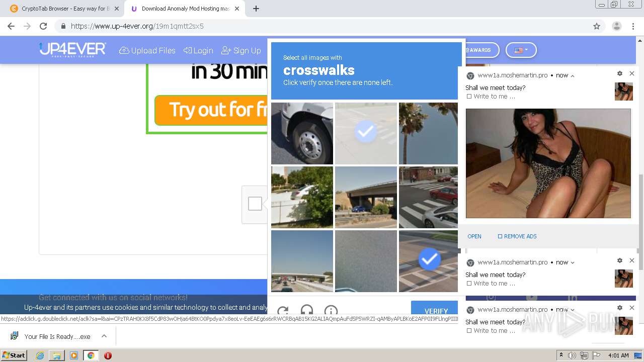Image resolution: width=644 pixels, height=362 pixels.
Task: Click Chrome taskbar icon
Action: (x=91, y=355)
